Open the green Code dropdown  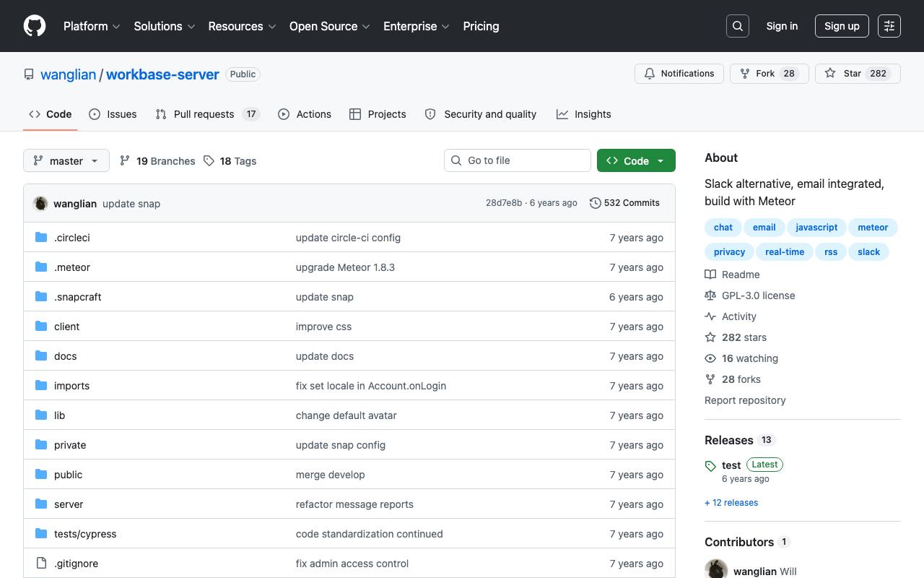636,160
